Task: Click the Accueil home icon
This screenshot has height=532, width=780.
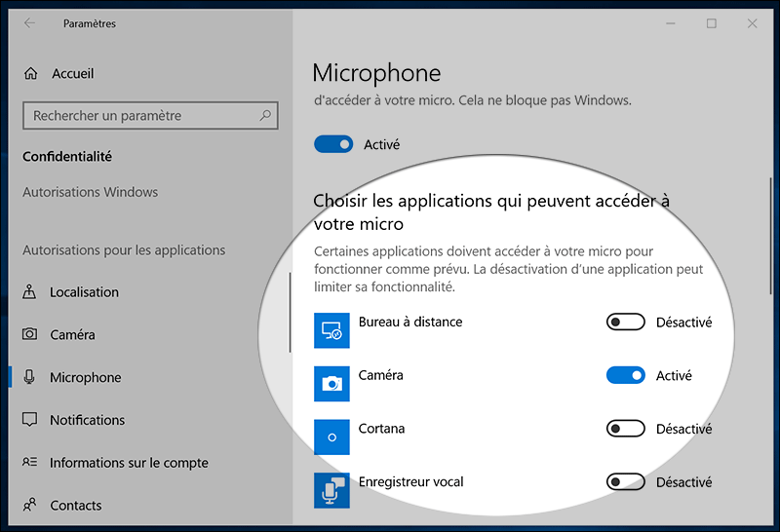Action: coord(31,74)
